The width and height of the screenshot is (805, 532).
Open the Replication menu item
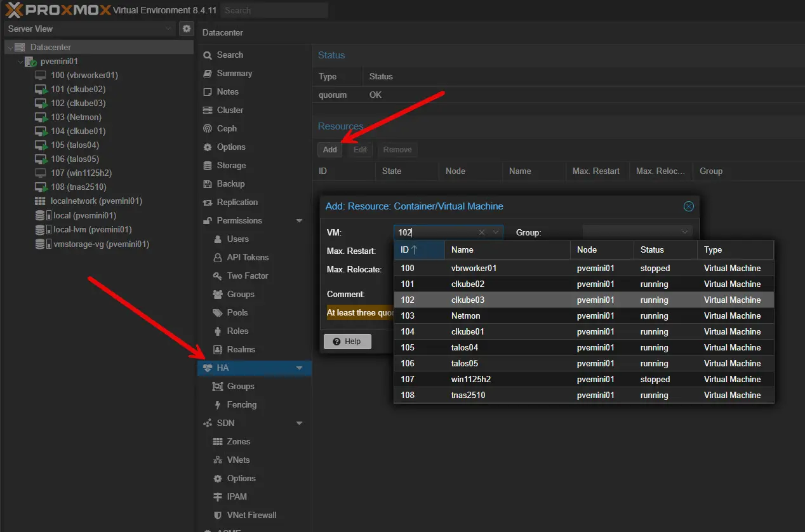237,203
